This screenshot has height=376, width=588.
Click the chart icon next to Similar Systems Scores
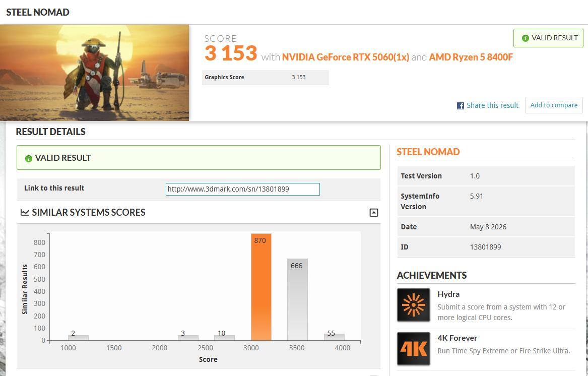(x=25, y=212)
